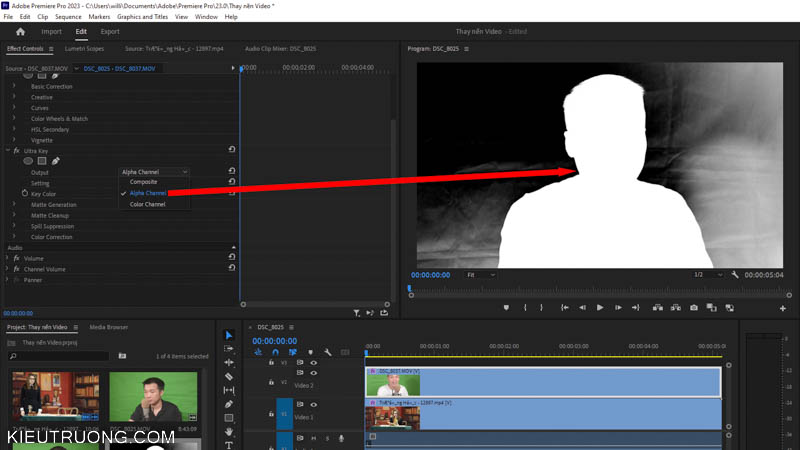Select the Selection tool arrow
The image size is (800, 450).
click(x=229, y=335)
